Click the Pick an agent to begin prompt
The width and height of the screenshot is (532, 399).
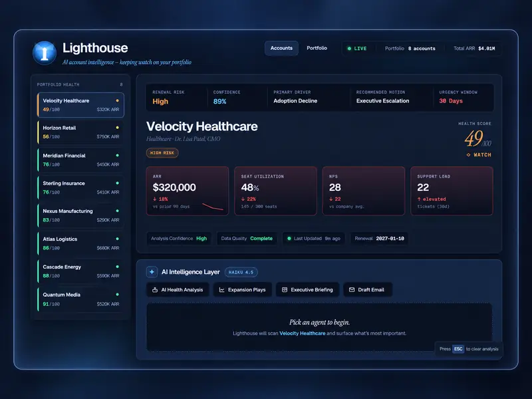[319, 322]
